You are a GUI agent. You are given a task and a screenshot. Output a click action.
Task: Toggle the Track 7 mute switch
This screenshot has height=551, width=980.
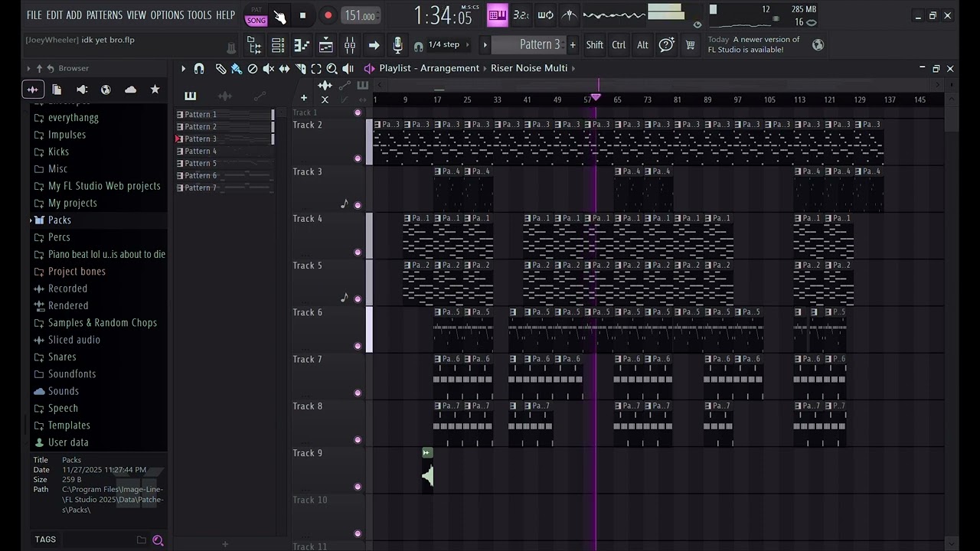[x=358, y=393]
